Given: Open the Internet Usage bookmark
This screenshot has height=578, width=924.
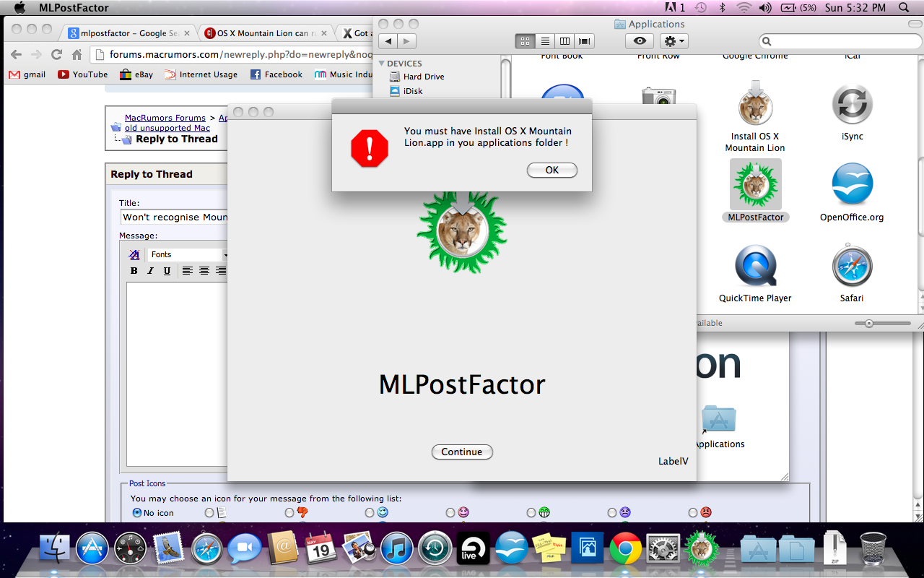Looking at the screenshot, I should (201, 74).
